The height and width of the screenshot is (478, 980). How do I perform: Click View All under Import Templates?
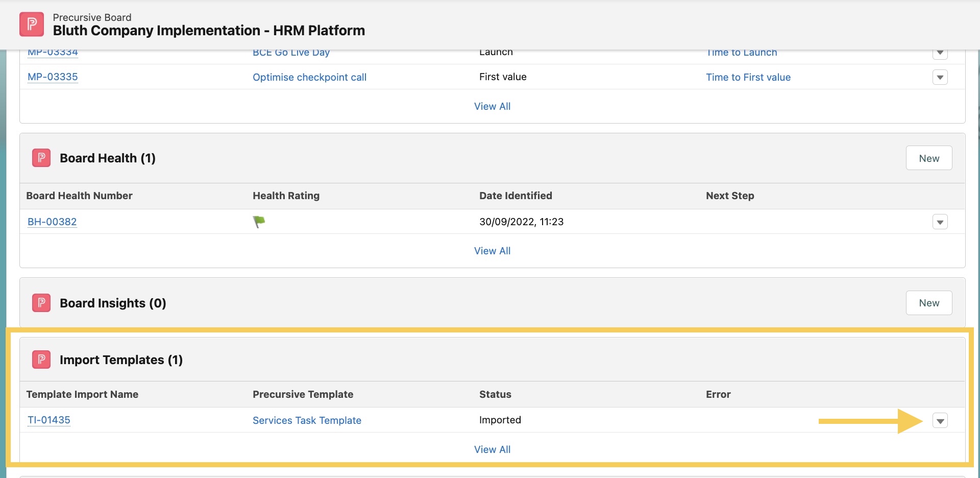pyautogui.click(x=492, y=449)
